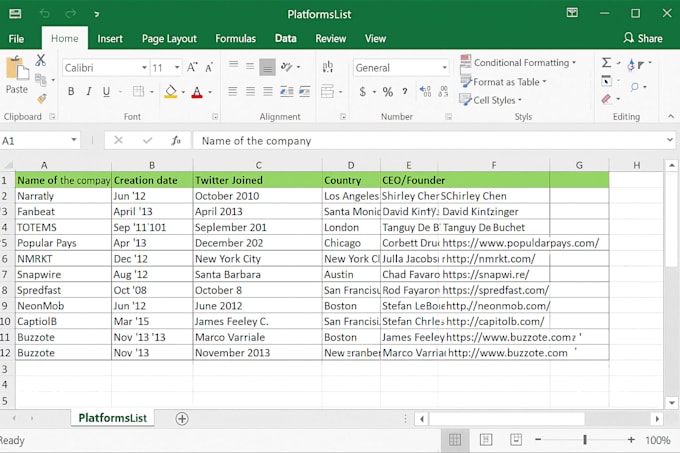The height and width of the screenshot is (453, 680).
Task: Open the File tab
Action: coord(16,39)
